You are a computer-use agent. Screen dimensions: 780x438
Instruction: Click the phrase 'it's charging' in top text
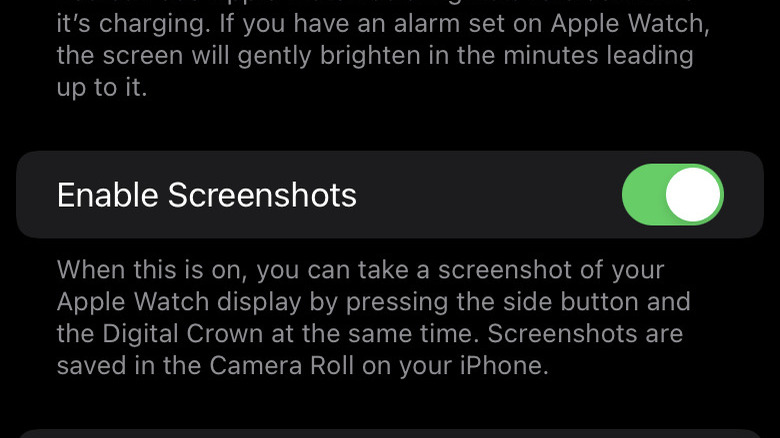pos(130,23)
